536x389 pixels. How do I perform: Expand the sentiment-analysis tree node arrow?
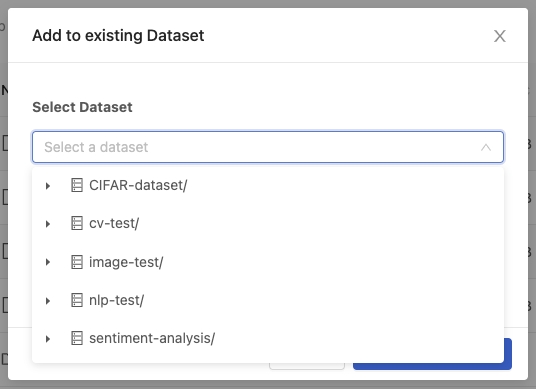[48, 339]
